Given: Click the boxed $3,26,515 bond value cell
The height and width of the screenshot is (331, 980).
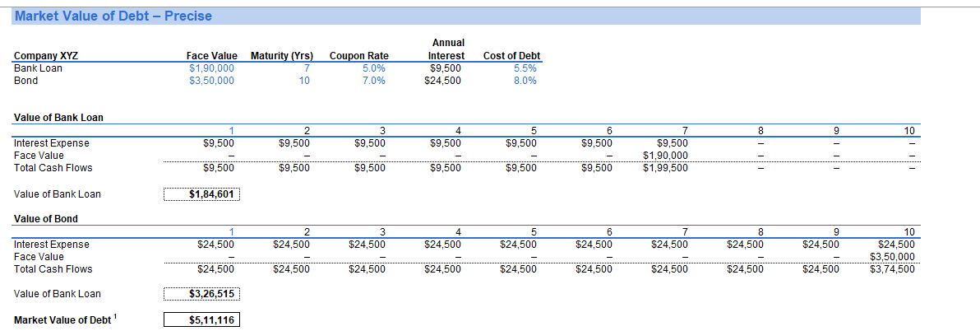Looking at the screenshot, I should [201, 294].
